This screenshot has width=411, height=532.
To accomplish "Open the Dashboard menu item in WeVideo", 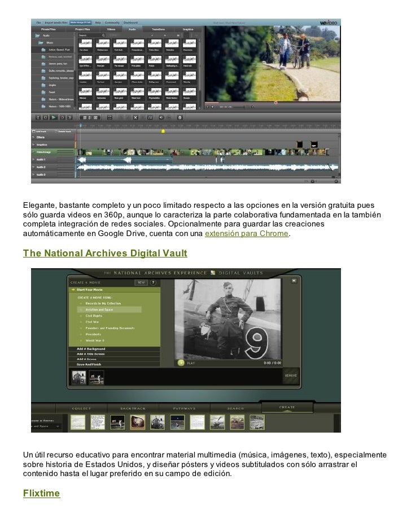I will pos(130,23).
